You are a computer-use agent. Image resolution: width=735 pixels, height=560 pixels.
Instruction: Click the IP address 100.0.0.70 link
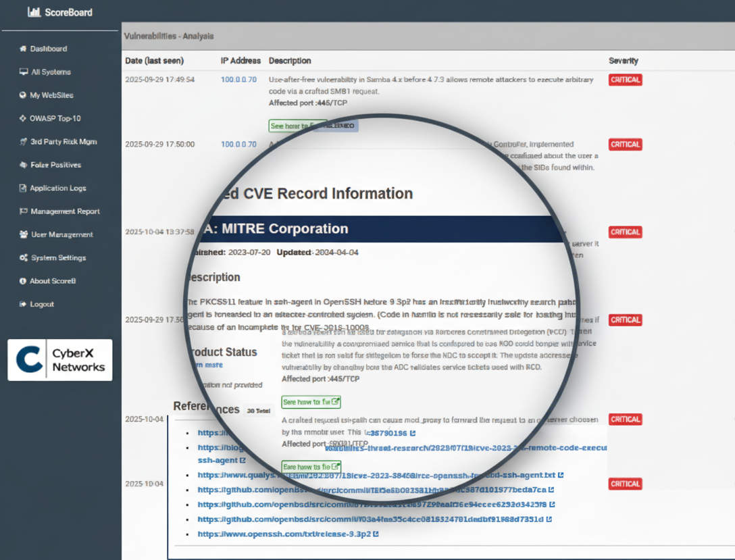(240, 79)
